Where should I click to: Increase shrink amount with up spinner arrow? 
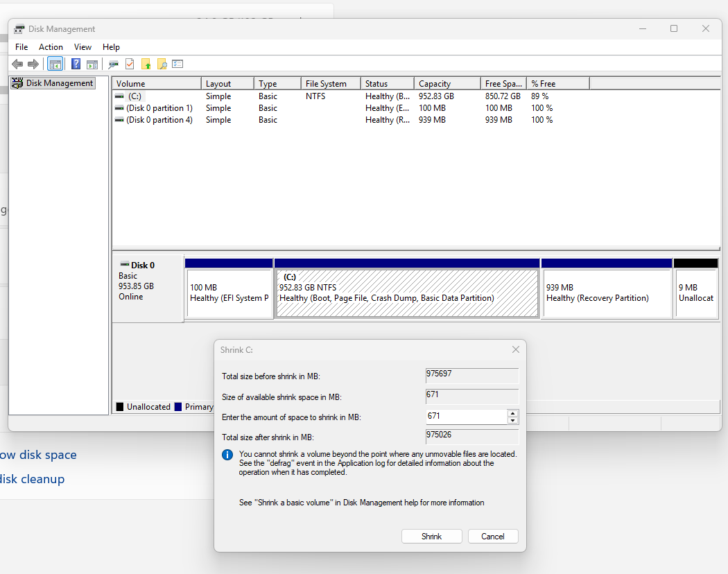click(512, 413)
